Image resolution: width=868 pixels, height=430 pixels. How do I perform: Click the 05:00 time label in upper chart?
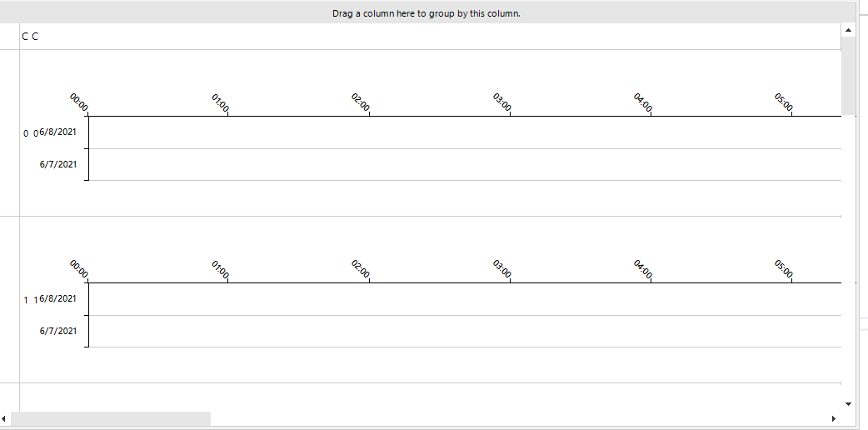pyautogui.click(x=783, y=104)
